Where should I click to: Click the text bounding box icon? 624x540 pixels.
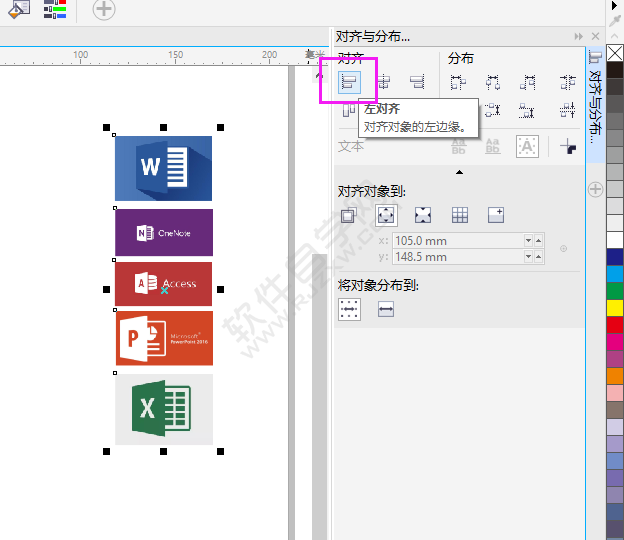(527, 147)
